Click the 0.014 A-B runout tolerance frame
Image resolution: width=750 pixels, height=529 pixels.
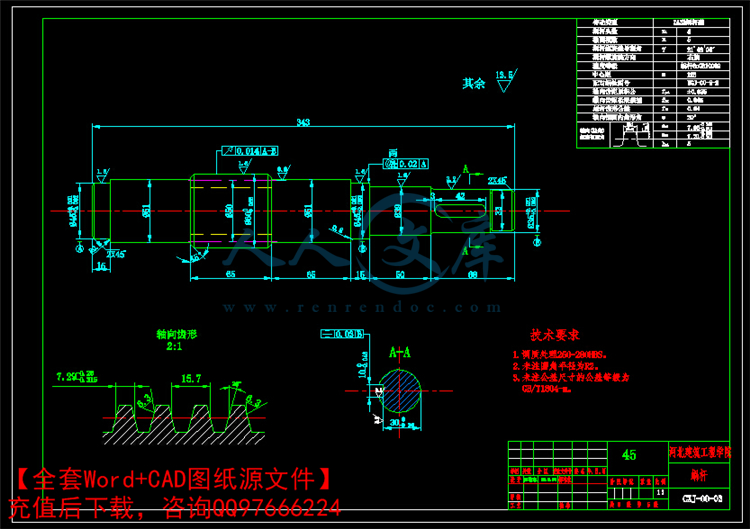click(250, 151)
